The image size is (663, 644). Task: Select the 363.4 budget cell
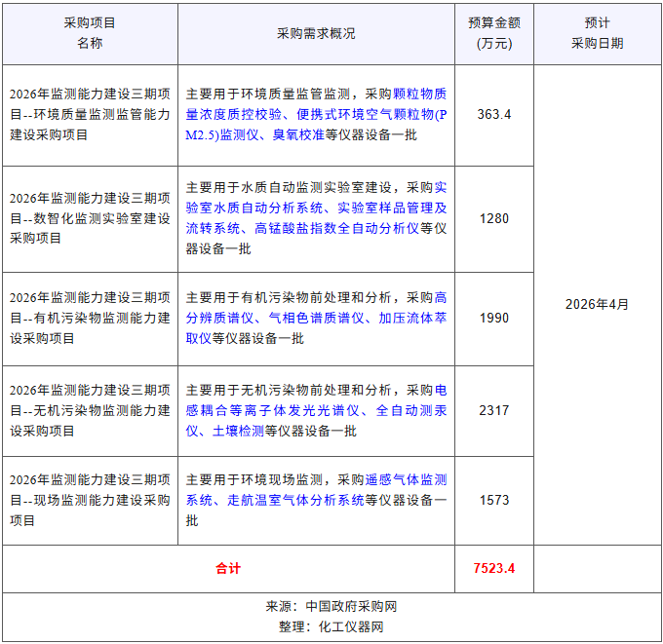(494, 114)
